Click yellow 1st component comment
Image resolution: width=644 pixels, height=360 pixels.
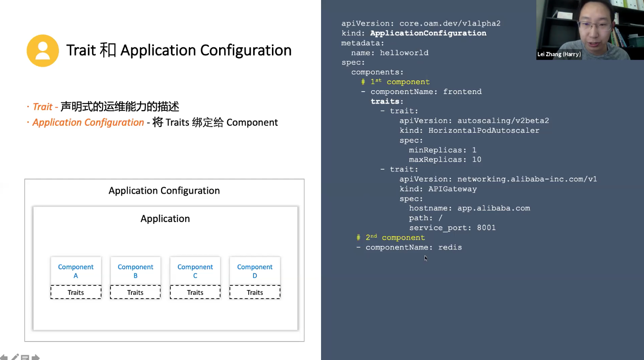(396, 82)
